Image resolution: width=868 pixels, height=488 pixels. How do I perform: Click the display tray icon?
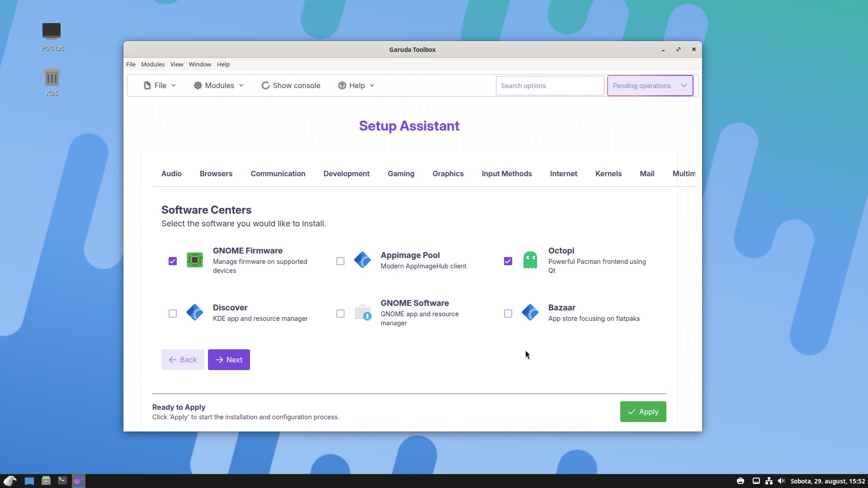(756, 481)
